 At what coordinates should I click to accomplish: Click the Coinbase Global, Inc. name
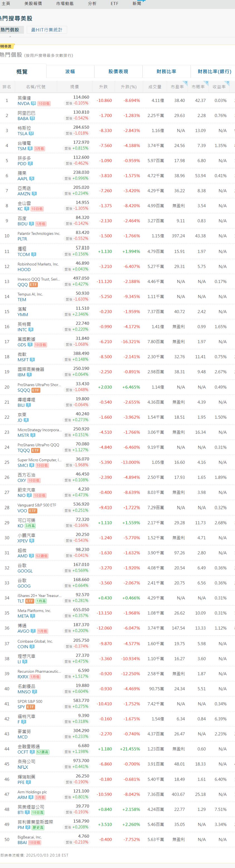(35, 641)
